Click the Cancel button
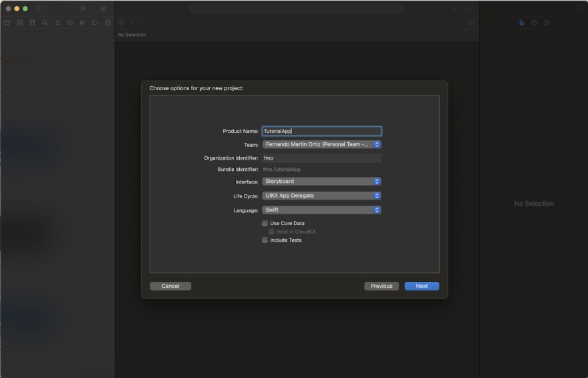Screen dimensions: 588x378 click(170, 286)
